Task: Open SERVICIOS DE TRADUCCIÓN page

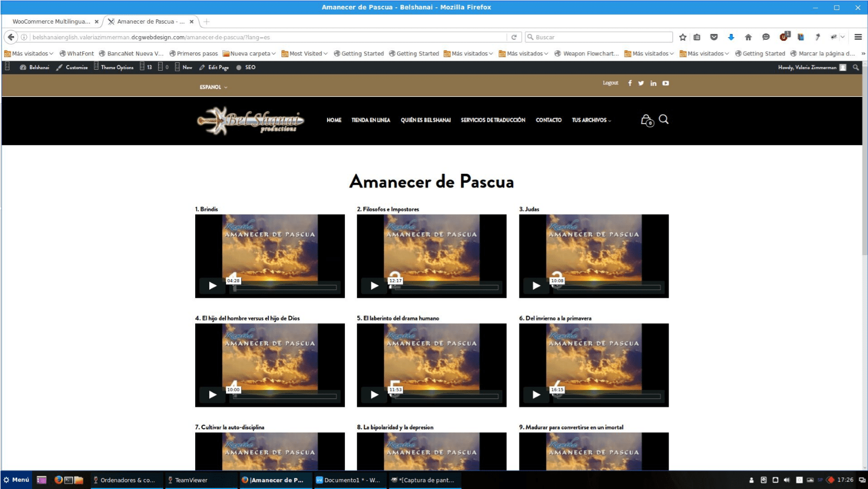Action: (493, 120)
